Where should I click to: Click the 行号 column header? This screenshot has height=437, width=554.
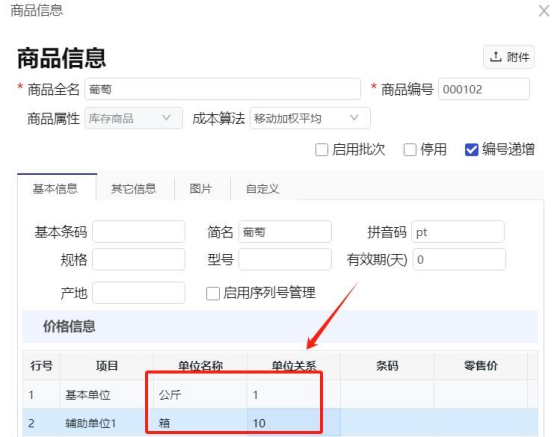42,365
